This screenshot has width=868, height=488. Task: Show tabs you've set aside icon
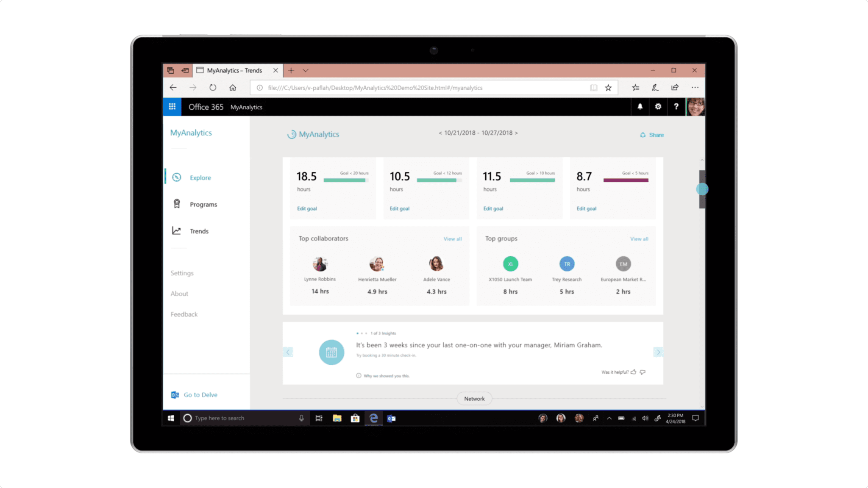170,70
